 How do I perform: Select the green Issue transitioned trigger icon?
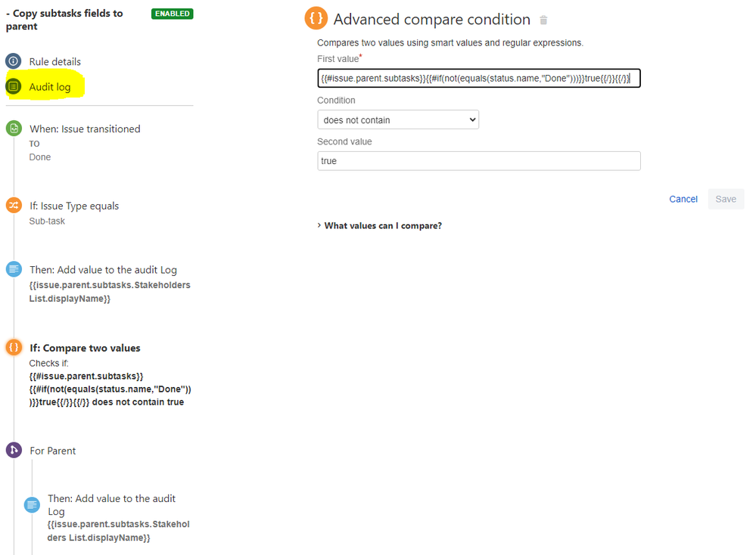(x=14, y=129)
